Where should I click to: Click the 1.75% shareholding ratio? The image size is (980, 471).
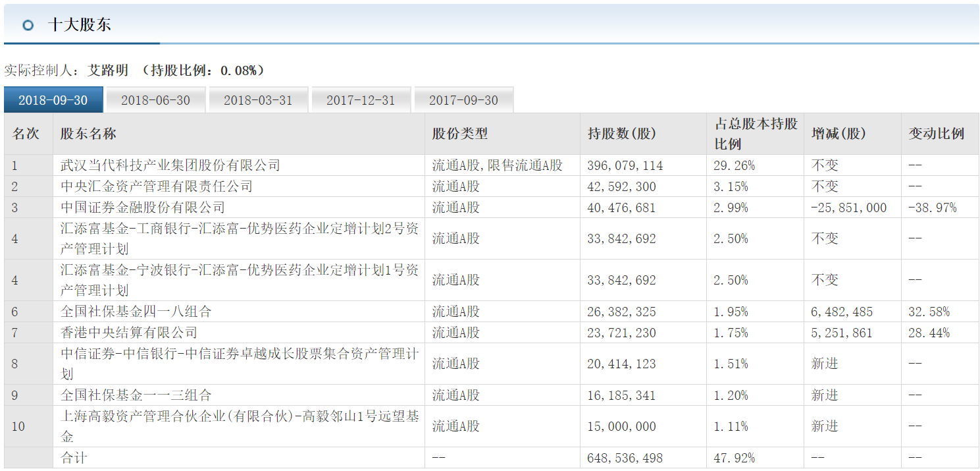point(731,333)
